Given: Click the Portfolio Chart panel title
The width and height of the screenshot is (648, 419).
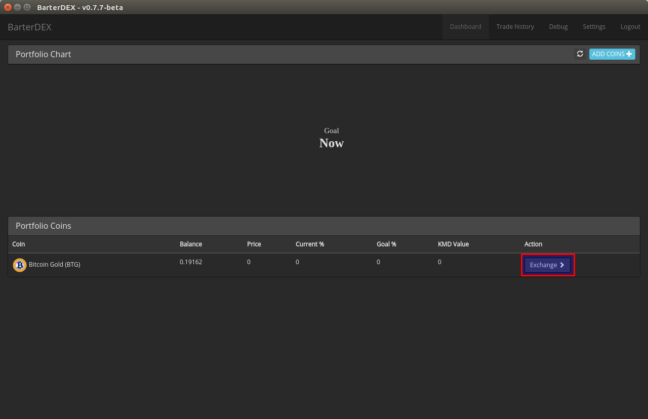Looking at the screenshot, I should (x=43, y=54).
